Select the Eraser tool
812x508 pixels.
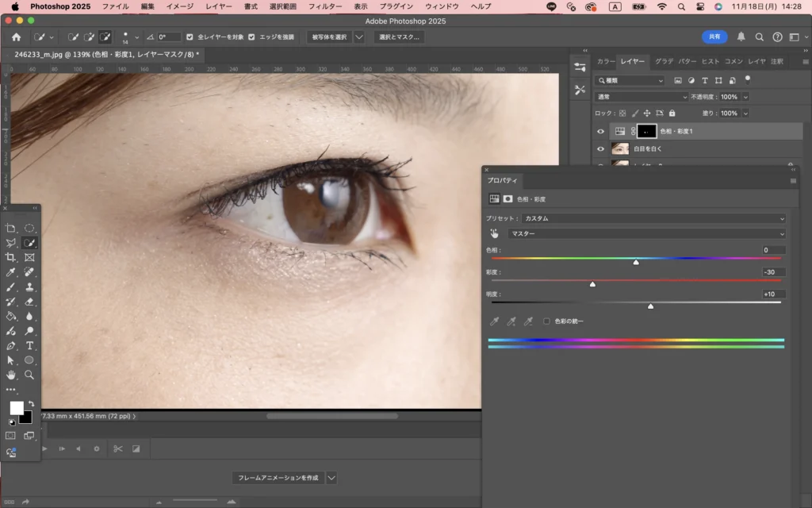(x=29, y=302)
